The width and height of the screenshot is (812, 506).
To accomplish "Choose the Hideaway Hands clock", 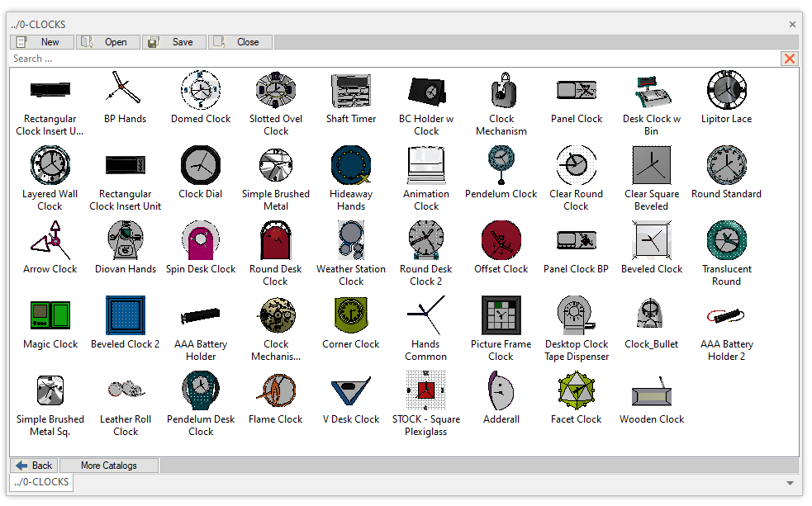I will pyautogui.click(x=351, y=164).
